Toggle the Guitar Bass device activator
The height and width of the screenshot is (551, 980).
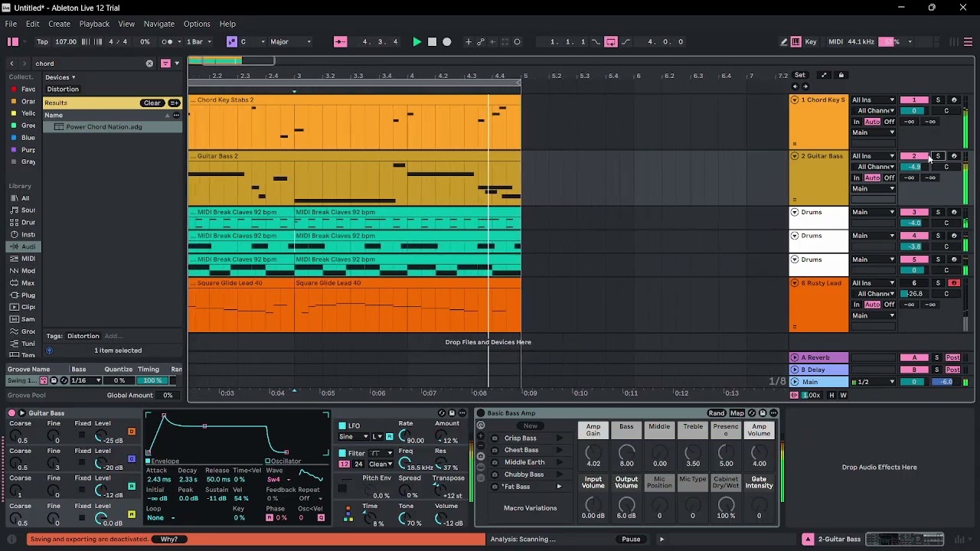[x=11, y=413]
